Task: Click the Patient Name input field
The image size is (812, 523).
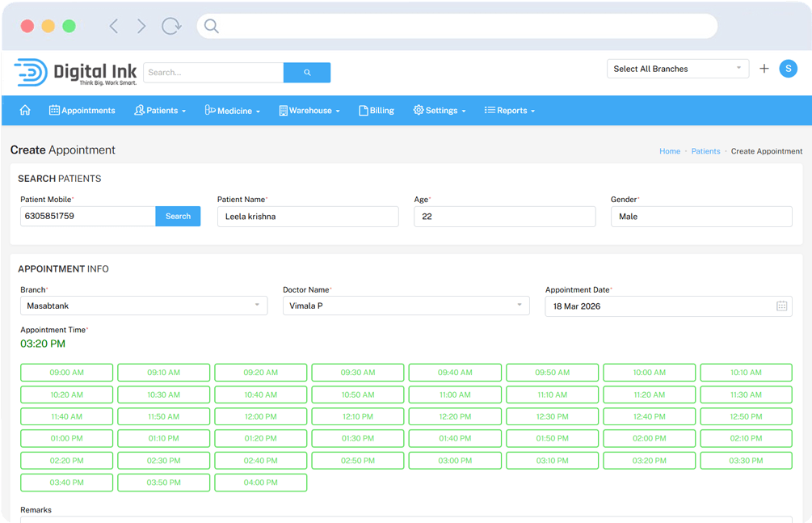Action: point(307,217)
